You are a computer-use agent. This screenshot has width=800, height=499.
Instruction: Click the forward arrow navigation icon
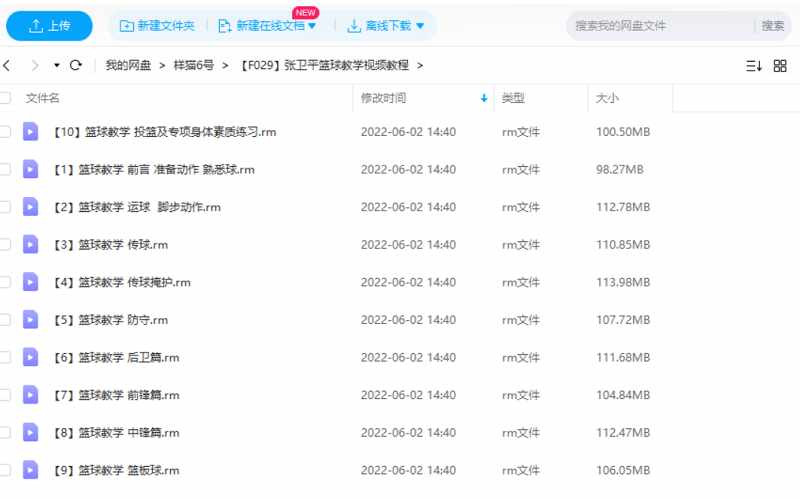(35, 65)
